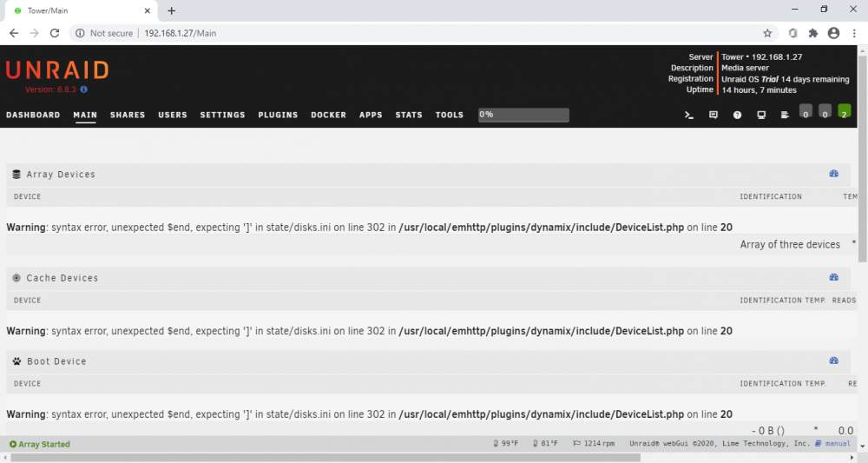Click the Unraid OS Trial registration text
Viewport: 868px width, 463px height.
coord(785,79)
